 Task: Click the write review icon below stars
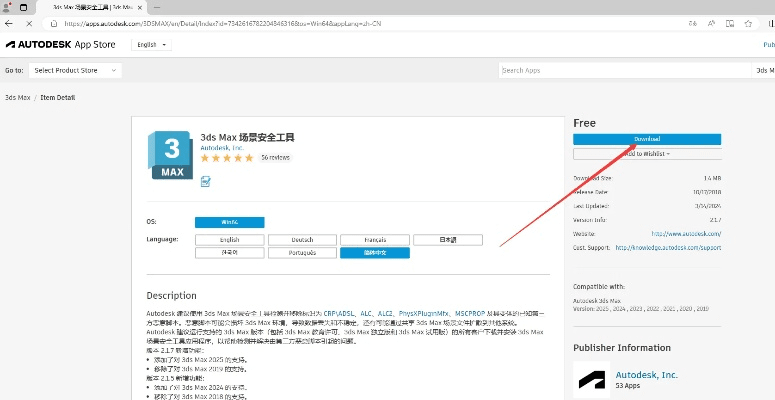(x=205, y=181)
